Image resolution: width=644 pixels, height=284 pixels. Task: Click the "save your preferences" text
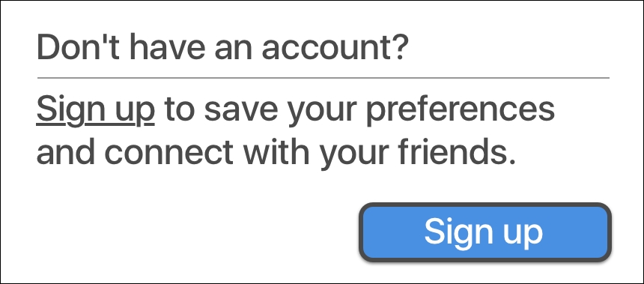point(380,110)
